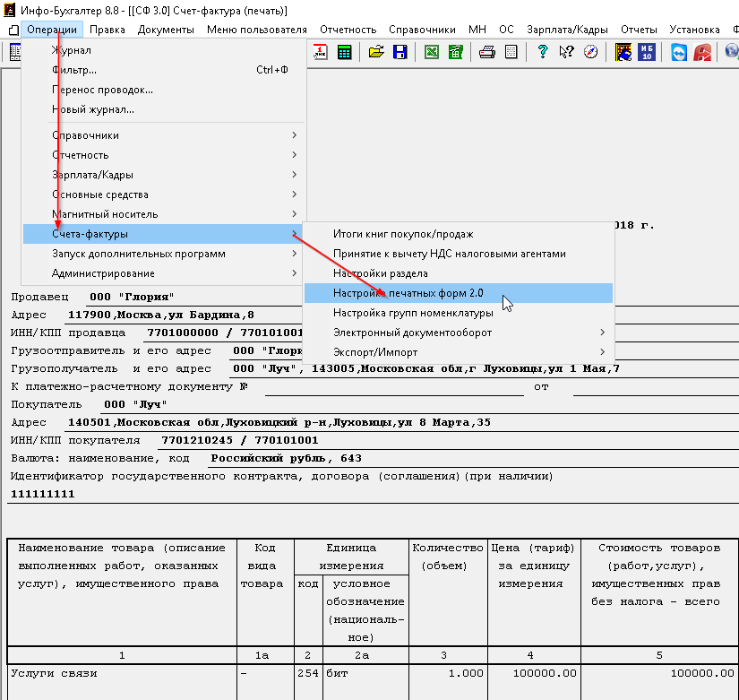Click the yellow grid icon beside ИБ 10

623,52
